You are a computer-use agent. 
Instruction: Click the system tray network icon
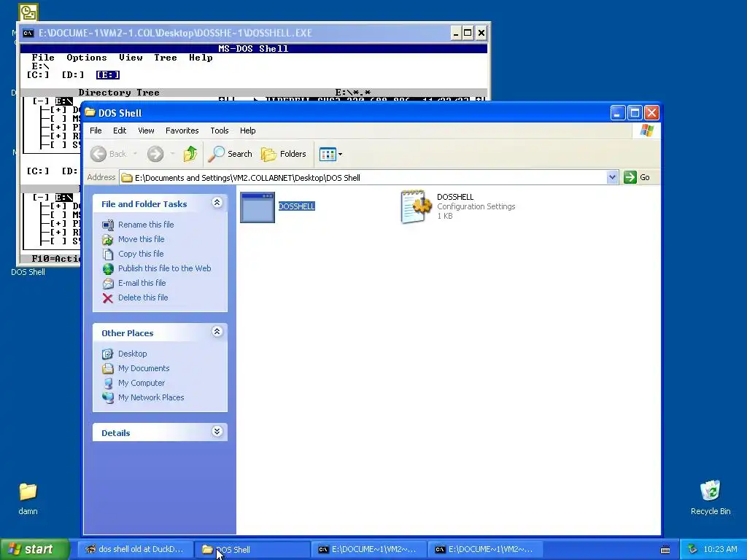[x=693, y=549]
